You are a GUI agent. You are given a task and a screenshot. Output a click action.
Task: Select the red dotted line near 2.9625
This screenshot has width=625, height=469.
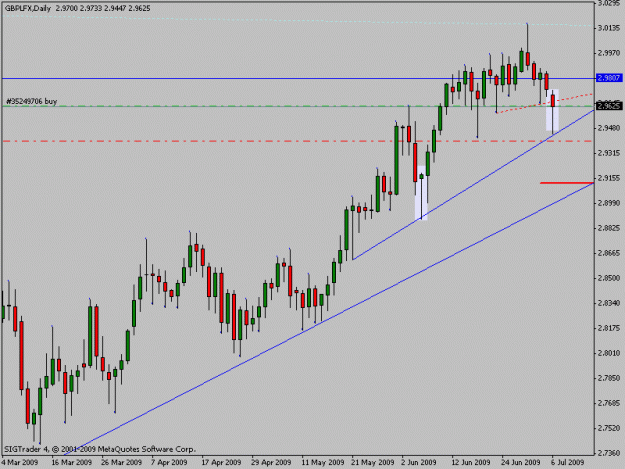544,104
